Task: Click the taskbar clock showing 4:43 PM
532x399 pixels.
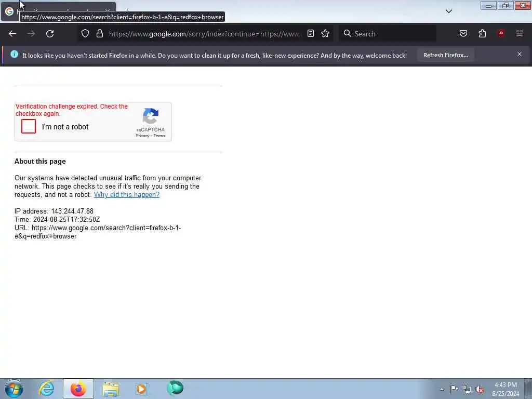Action: 506,389
